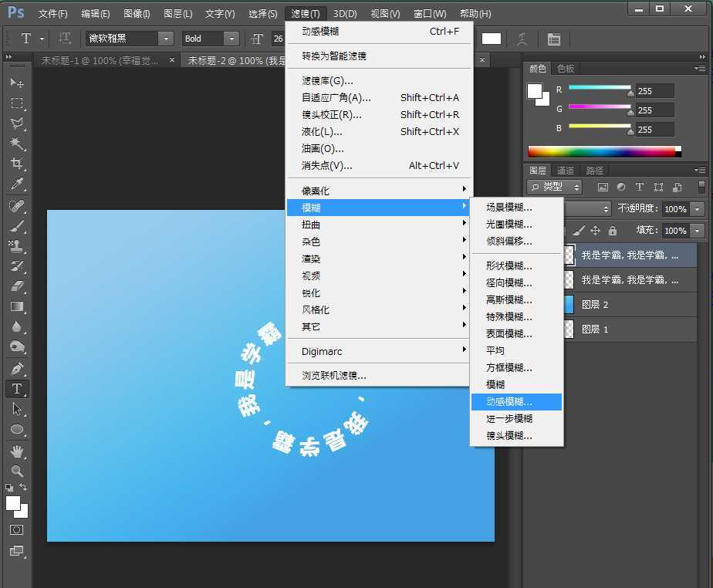Select the Clone Stamp tool
Viewport: 713px width, 588px height.
coord(17,246)
